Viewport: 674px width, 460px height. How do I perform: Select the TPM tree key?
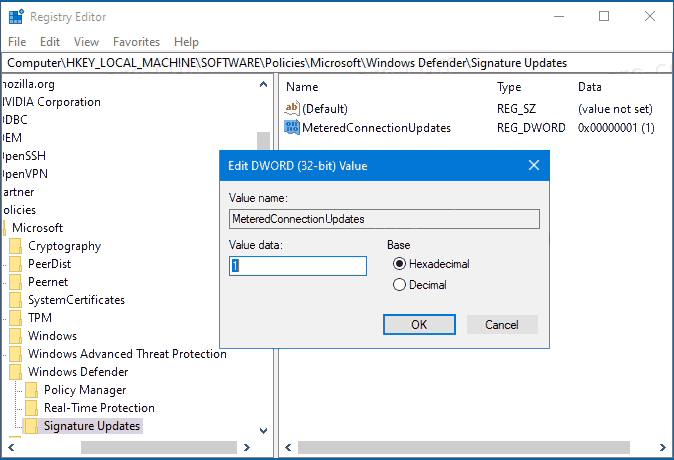40,318
